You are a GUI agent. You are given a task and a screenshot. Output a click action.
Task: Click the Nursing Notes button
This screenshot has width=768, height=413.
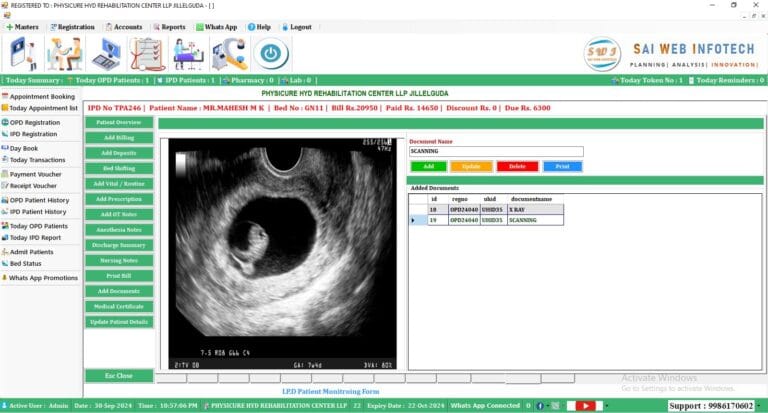pos(119,261)
